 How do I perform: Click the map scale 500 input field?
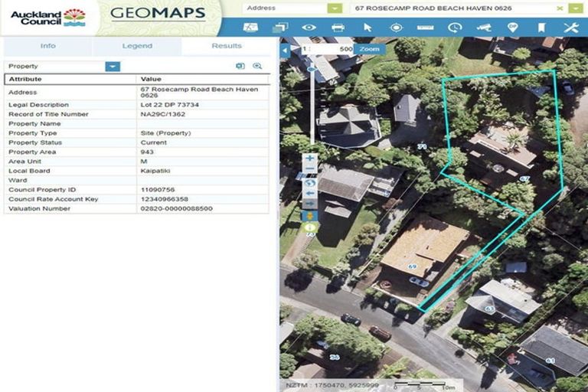click(x=328, y=49)
